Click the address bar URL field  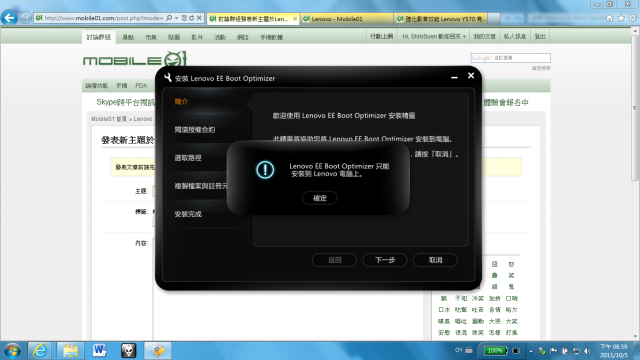pyautogui.click(x=103, y=18)
